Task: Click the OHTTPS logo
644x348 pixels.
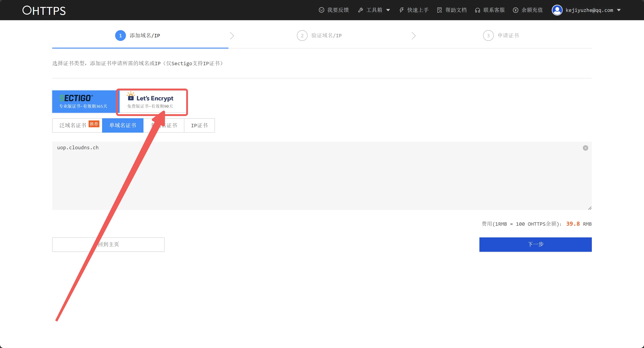Action: pyautogui.click(x=44, y=11)
